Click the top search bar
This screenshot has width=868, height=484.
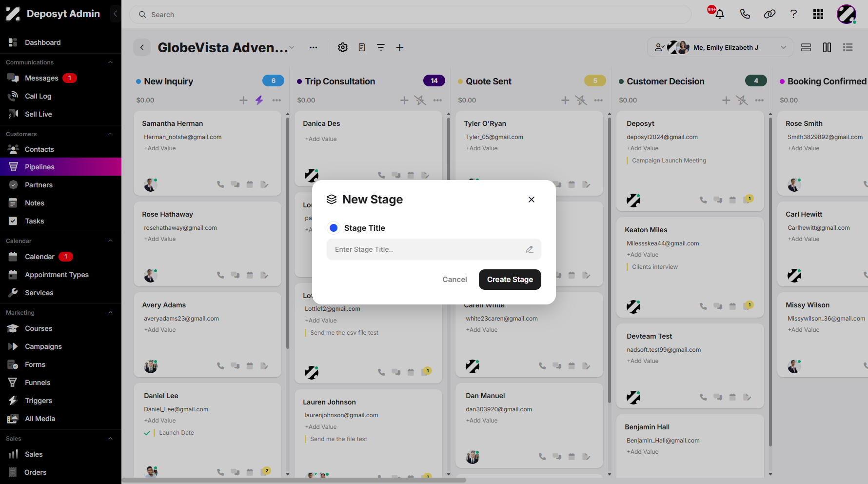click(410, 15)
